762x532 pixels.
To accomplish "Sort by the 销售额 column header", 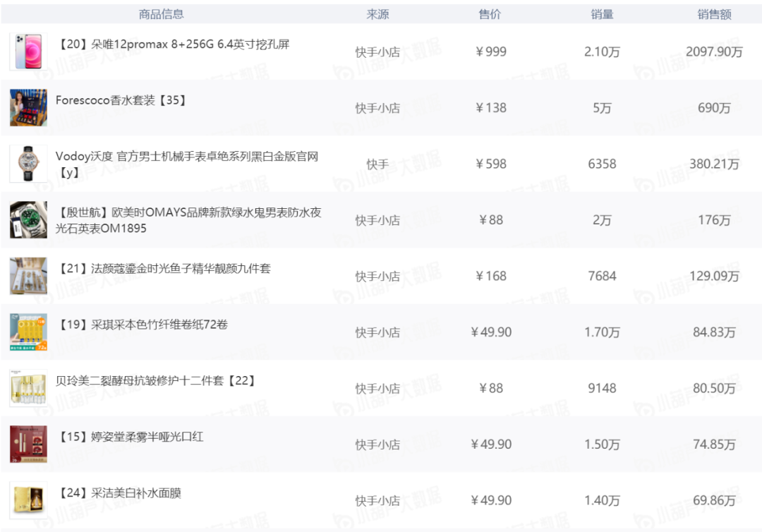I will [x=714, y=14].
